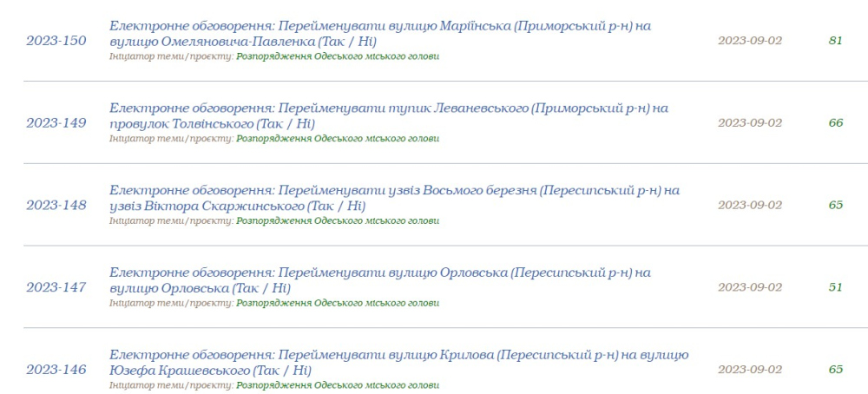Open the вулиця Крилова renaming discussion
Screen dimensions: 868x394
398,355
